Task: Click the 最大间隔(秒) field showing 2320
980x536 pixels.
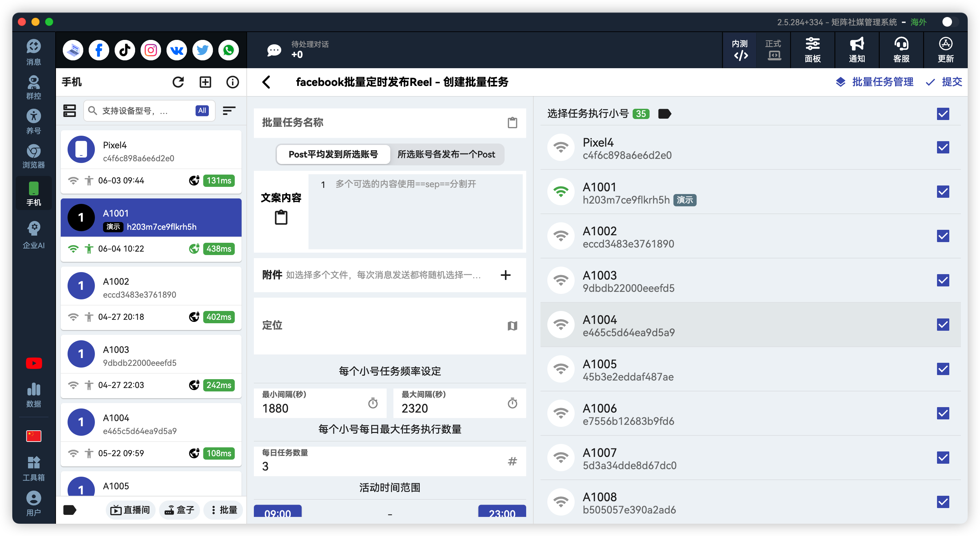Action: tap(460, 403)
